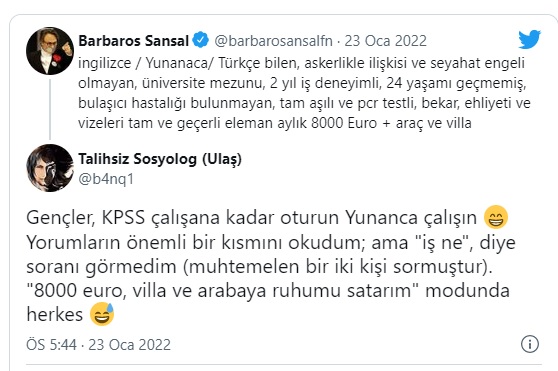The width and height of the screenshot is (558, 371).
Task: Visit the @b4nq1 handle
Action: (x=106, y=179)
